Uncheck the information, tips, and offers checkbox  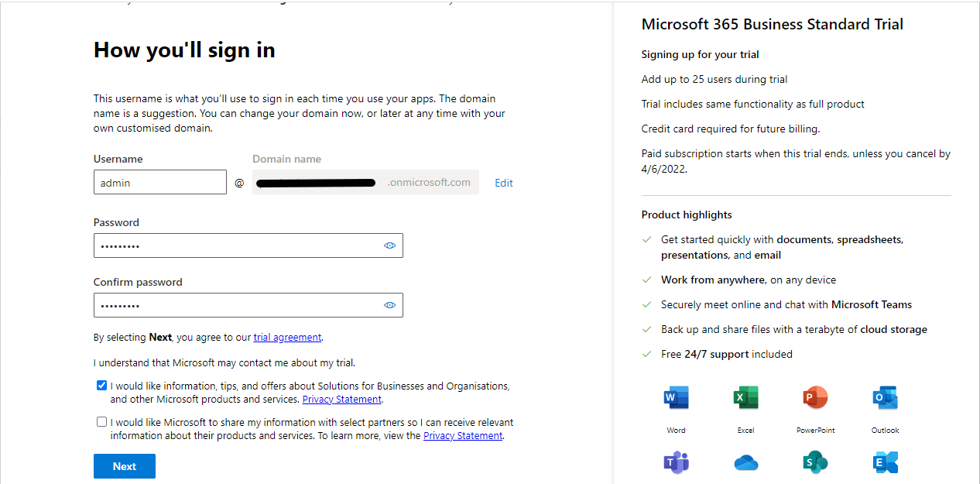click(101, 386)
